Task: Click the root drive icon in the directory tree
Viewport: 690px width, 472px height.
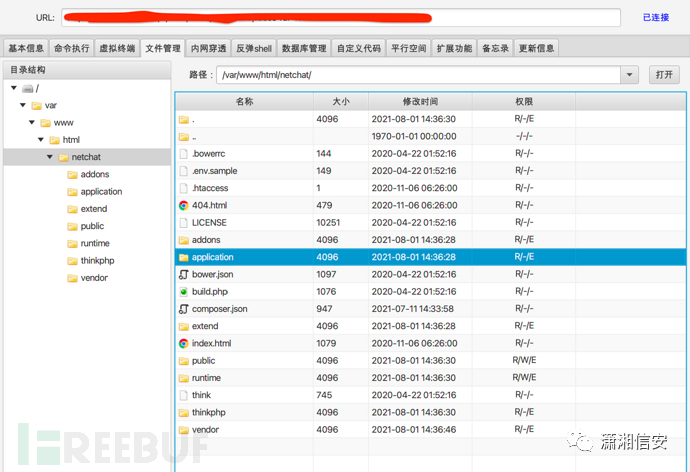Action: click(28, 89)
